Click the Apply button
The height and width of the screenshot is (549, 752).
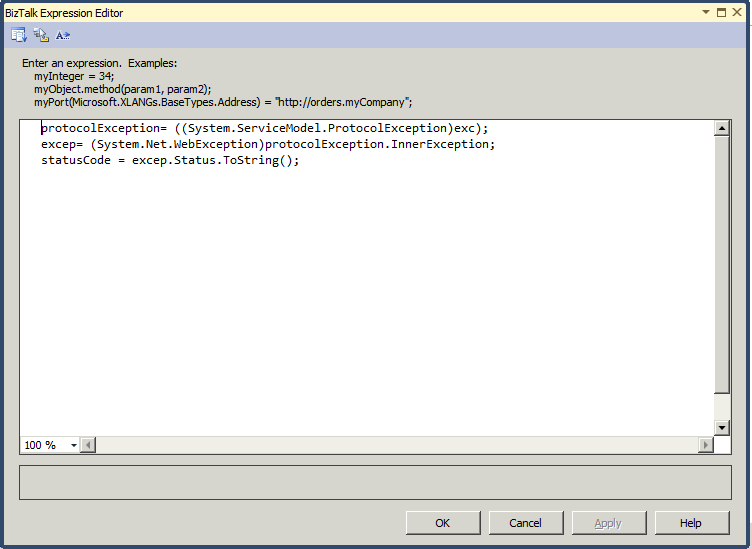coord(609,523)
